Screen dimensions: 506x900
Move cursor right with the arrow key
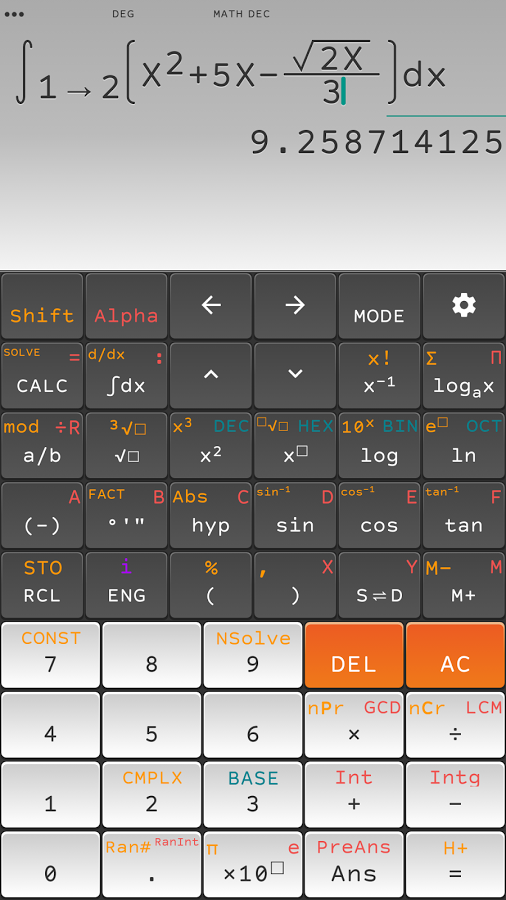coord(295,306)
